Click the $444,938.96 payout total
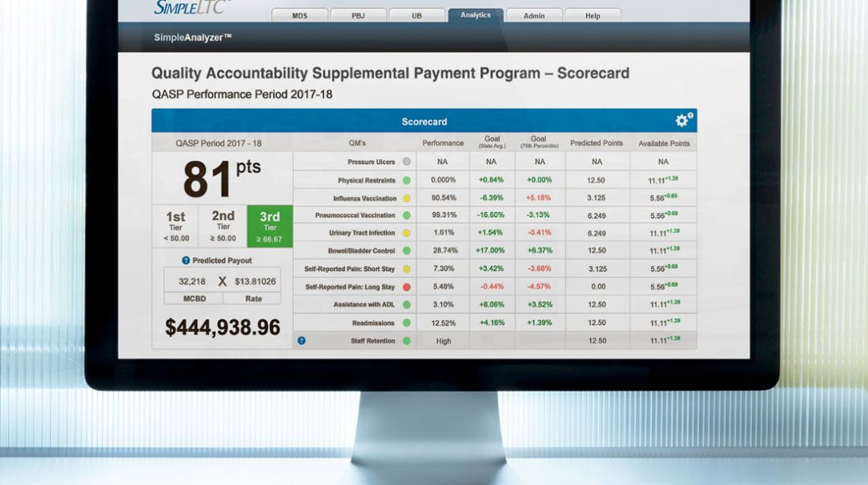This screenshot has height=485, width=868. point(223,327)
